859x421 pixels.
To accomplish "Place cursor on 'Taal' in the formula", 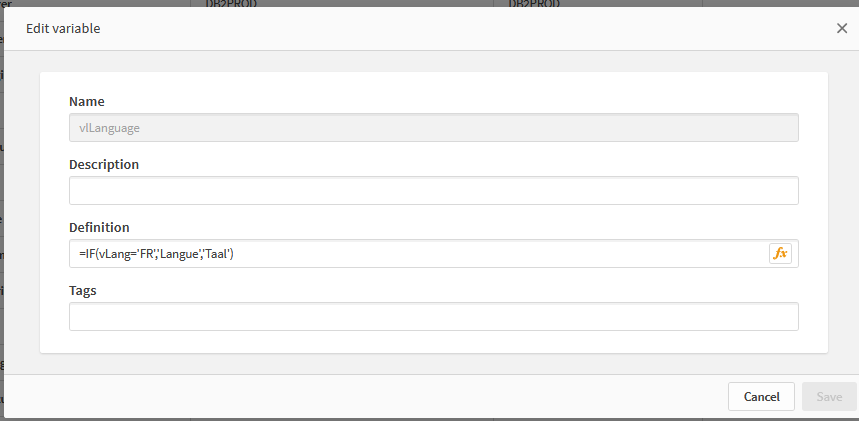I will tap(217, 255).
